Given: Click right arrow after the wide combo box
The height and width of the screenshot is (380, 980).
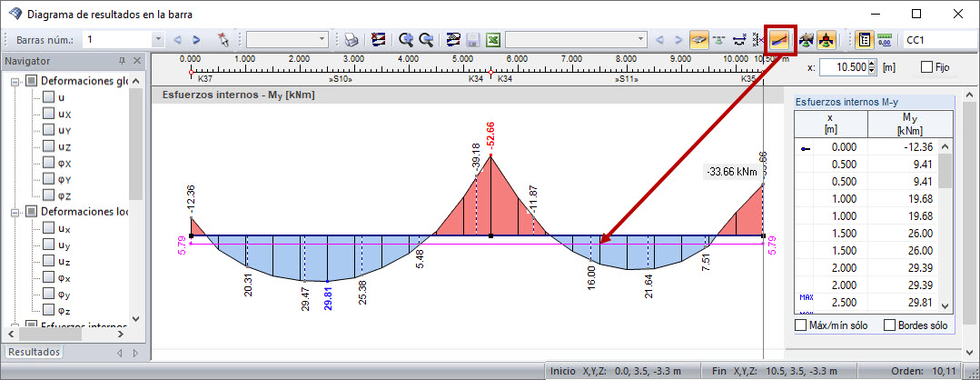Looking at the screenshot, I should tap(678, 39).
